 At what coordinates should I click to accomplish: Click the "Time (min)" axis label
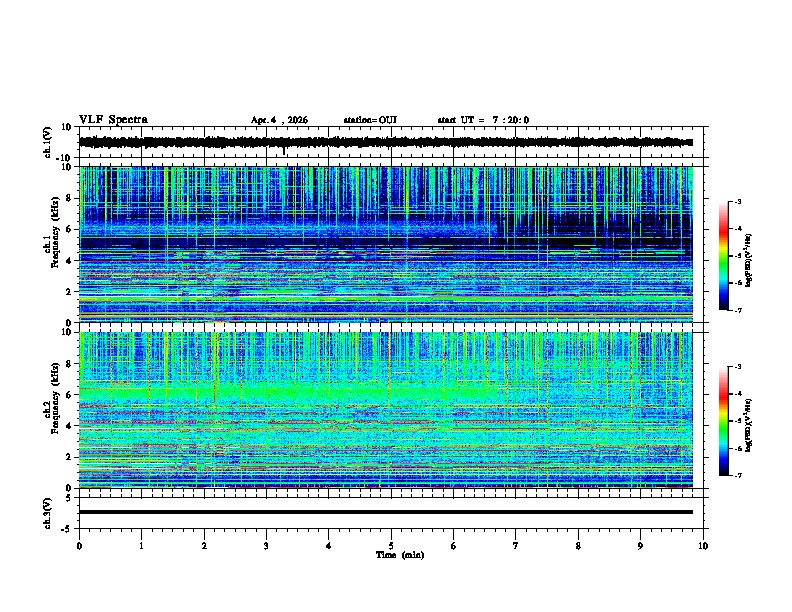click(x=400, y=555)
